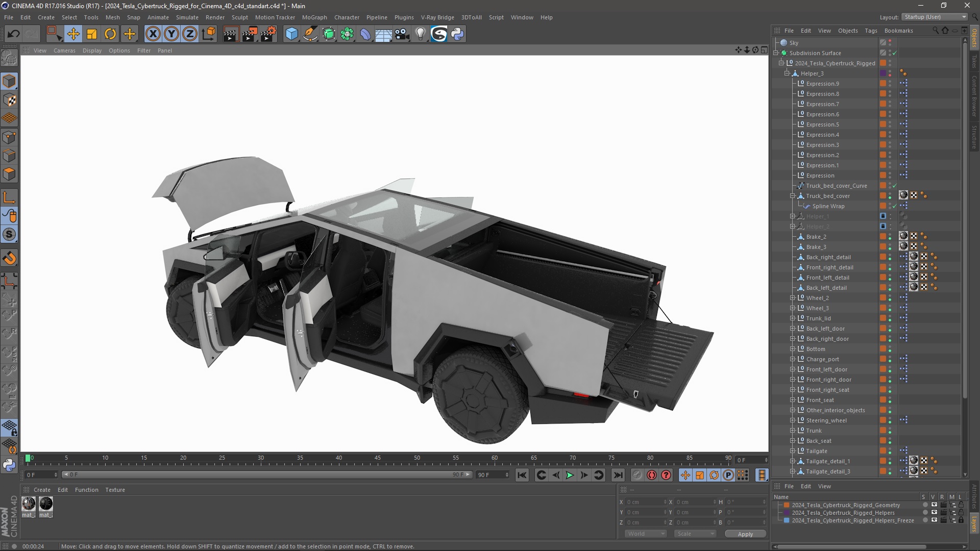Open the World coordinate dropdown

646,534
